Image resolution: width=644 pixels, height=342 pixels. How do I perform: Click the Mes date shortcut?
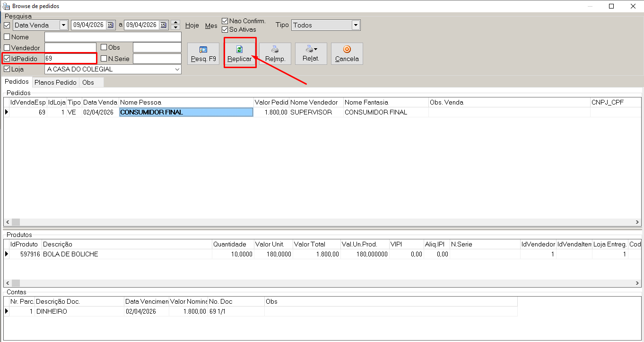[211, 26]
